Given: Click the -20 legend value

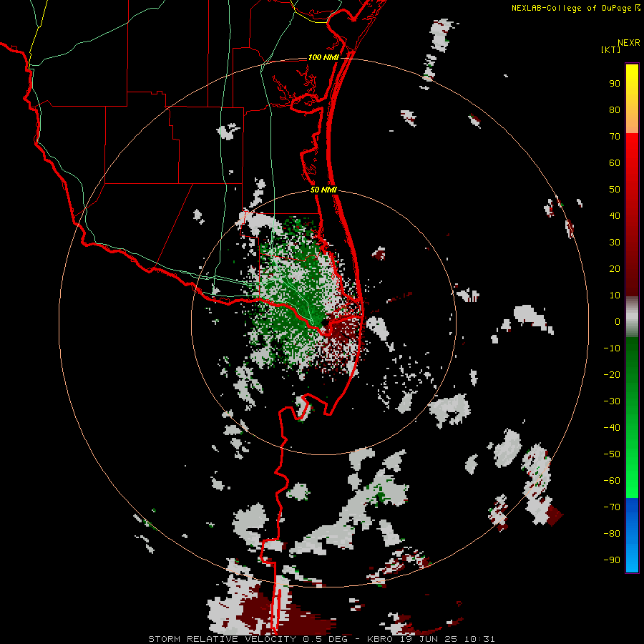Looking at the screenshot, I should 612,374.
